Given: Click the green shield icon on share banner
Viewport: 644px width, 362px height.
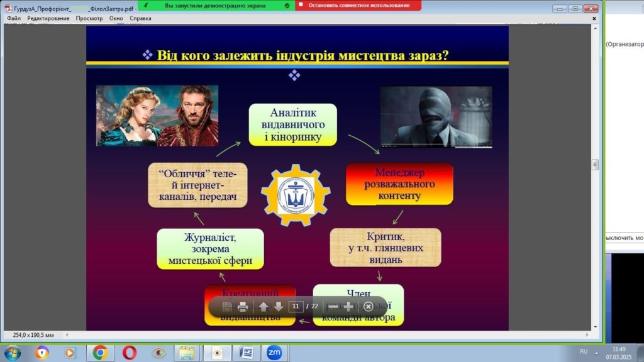Looking at the screenshot, I should point(287,5).
